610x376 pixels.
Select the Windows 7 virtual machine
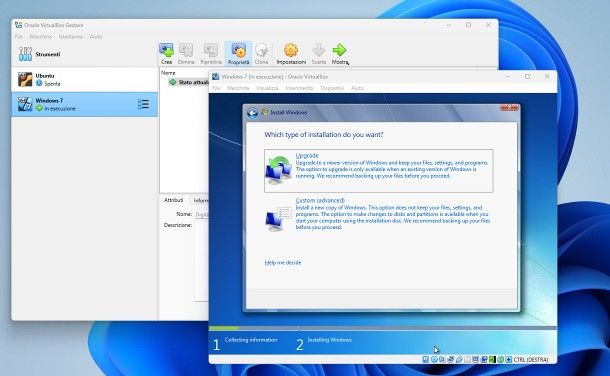84,104
